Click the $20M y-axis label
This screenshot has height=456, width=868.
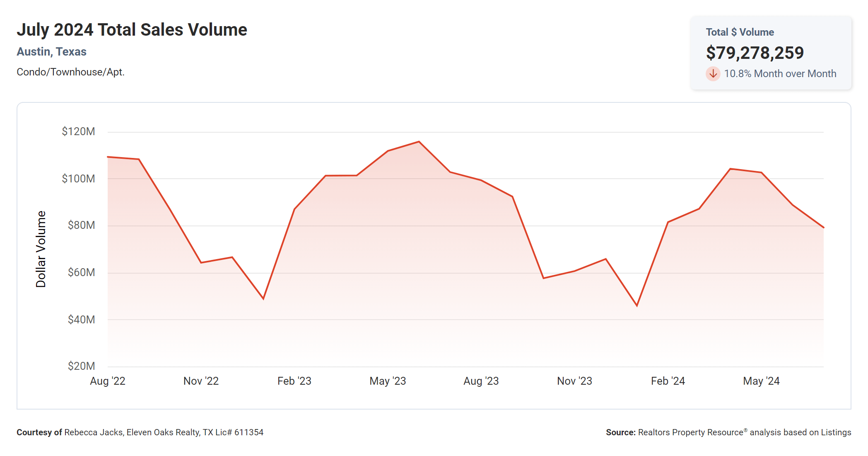(81, 366)
